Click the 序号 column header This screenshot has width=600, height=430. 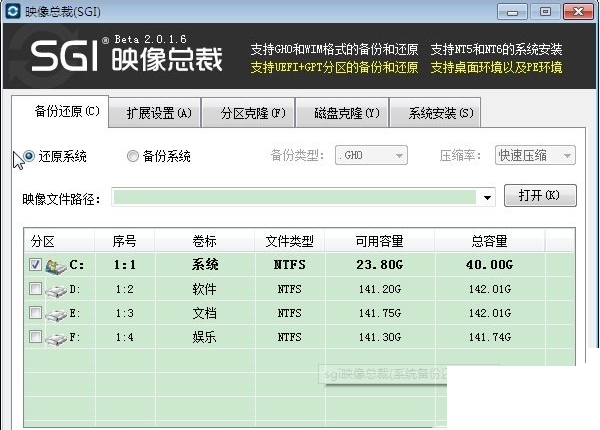[125, 241]
